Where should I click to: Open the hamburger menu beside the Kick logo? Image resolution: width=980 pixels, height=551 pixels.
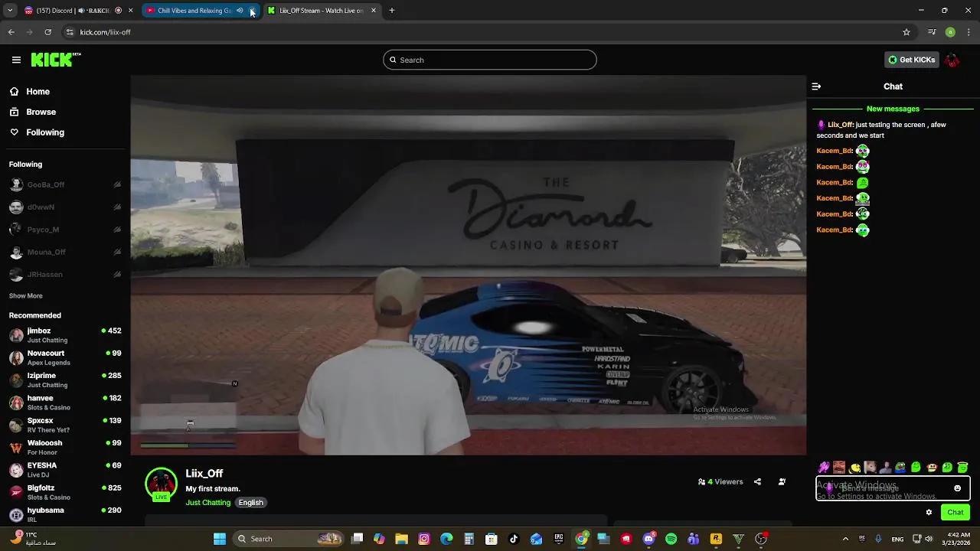pyautogui.click(x=16, y=60)
